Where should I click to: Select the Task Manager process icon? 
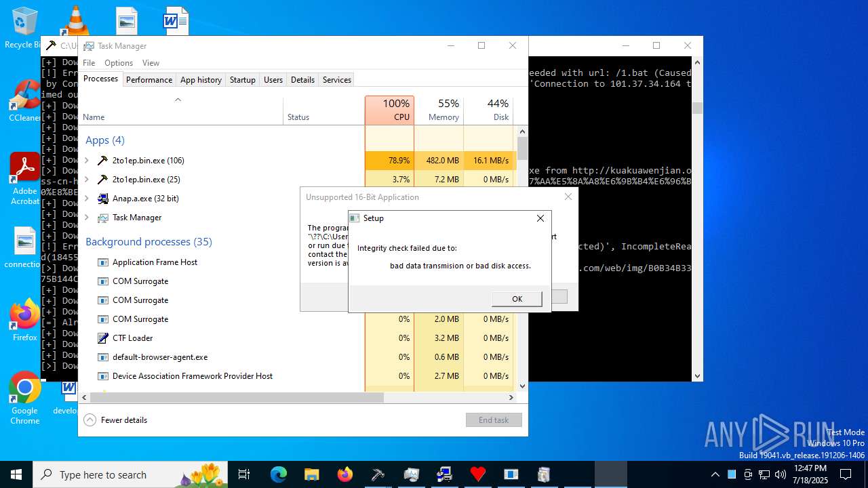click(x=103, y=218)
